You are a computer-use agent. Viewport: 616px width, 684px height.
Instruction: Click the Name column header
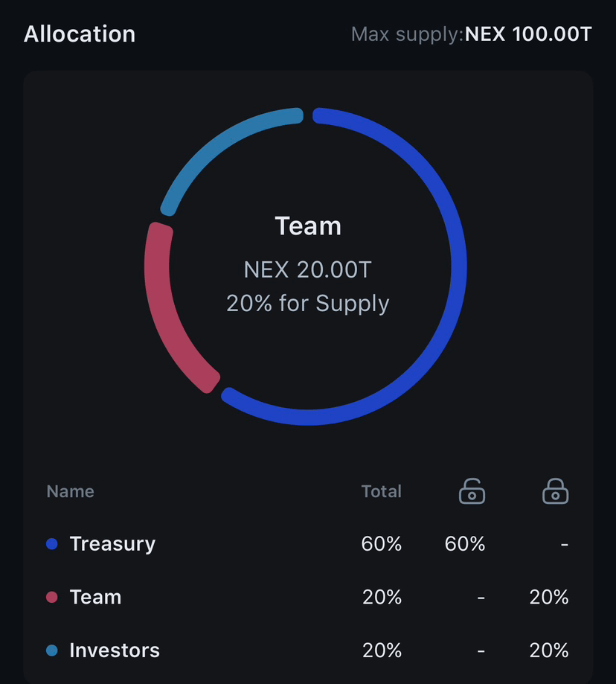coord(70,492)
